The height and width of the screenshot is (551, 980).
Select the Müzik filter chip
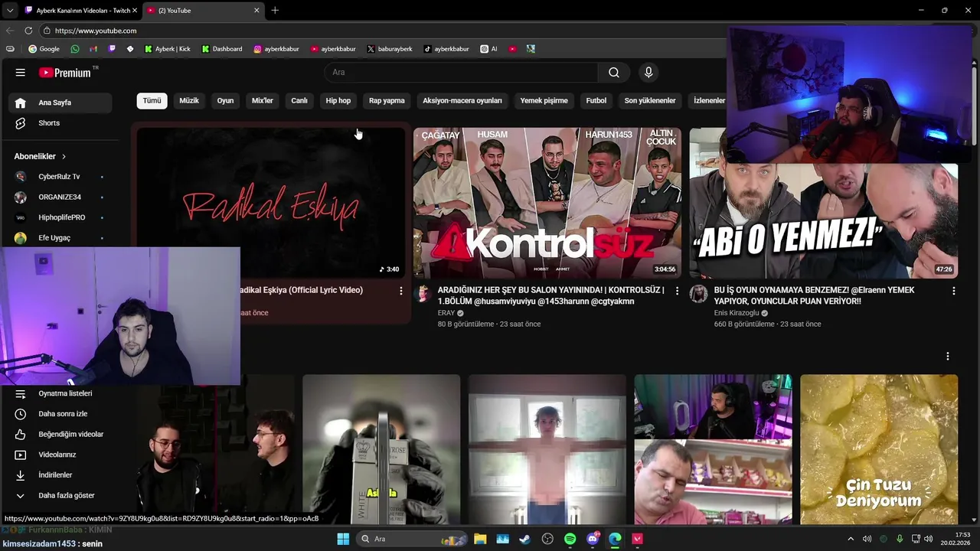tap(189, 101)
